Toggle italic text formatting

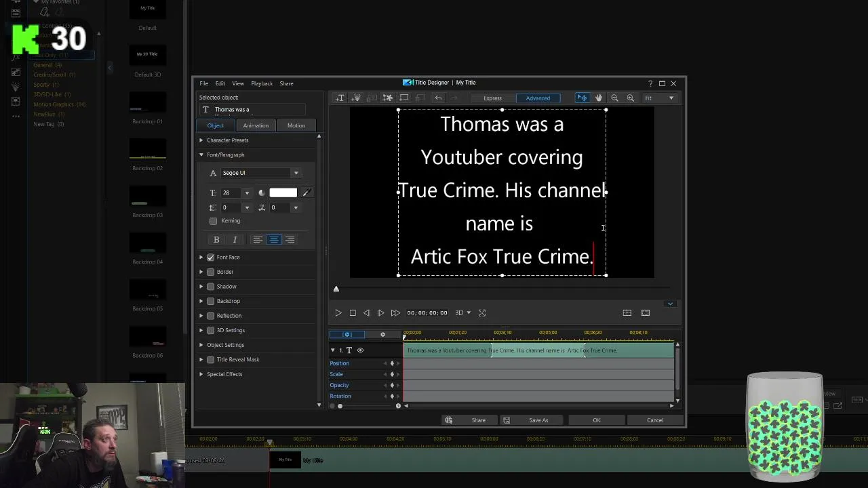pos(235,239)
